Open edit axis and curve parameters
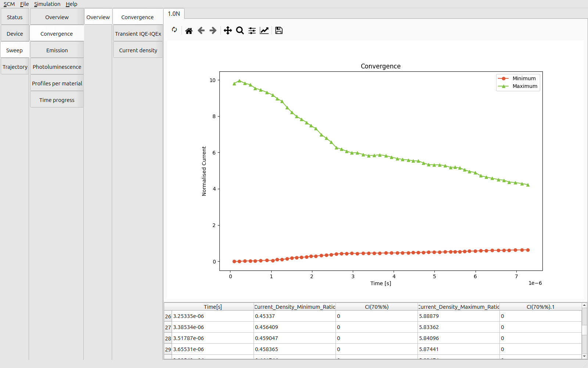588x368 pixels. pos(264,31)
